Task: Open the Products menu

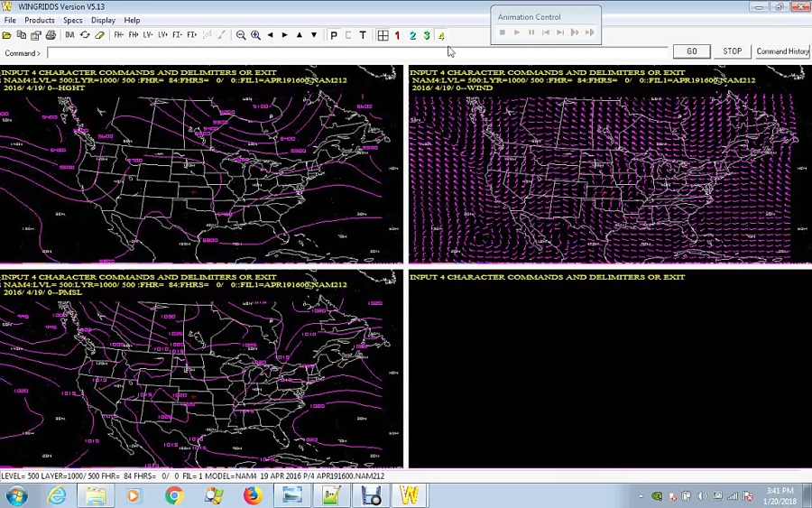Action: click(x=40, y=20)
